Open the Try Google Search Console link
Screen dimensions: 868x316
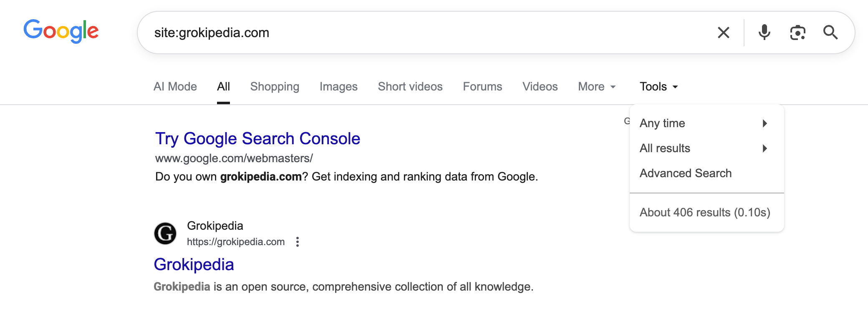point(257,139)
